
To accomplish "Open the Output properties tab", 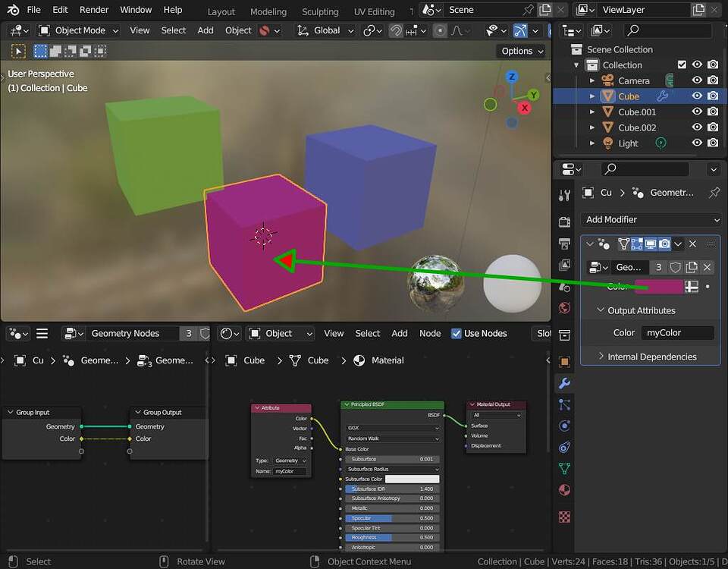I will point(564,244).
